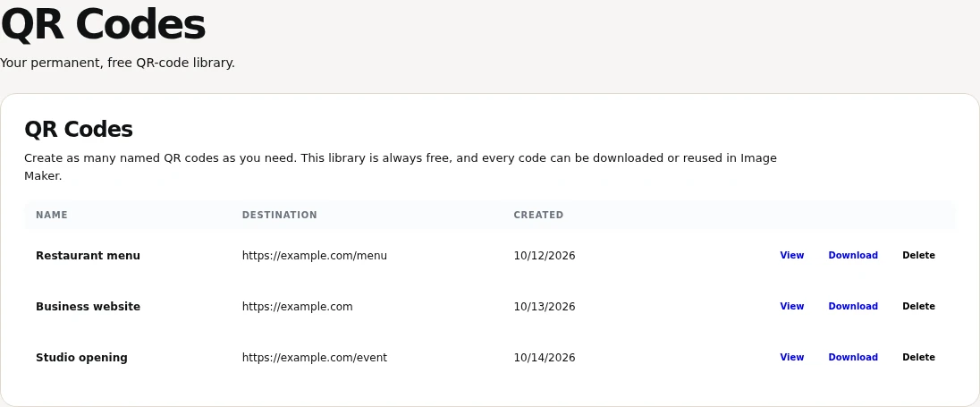Click the Business website row's destination URL

click(298, 307)
